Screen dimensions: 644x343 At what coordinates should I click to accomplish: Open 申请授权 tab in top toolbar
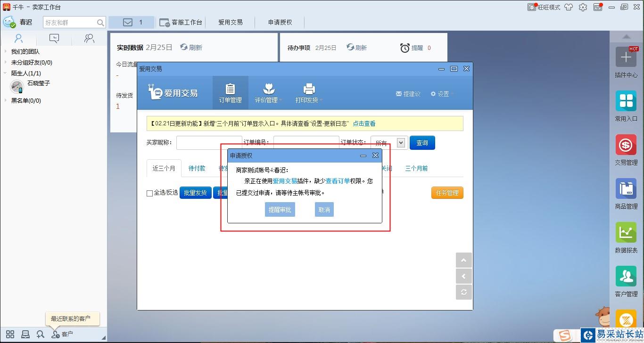click(x=280, y=22)
